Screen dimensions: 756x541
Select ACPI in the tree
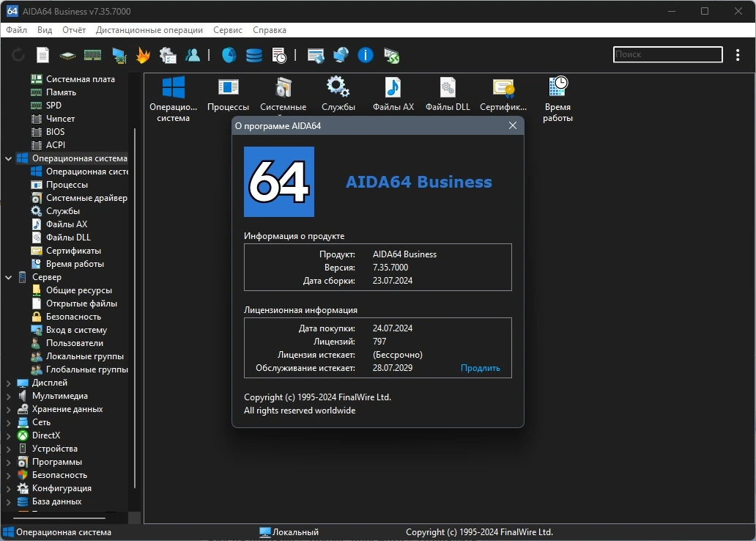point(48,145)
